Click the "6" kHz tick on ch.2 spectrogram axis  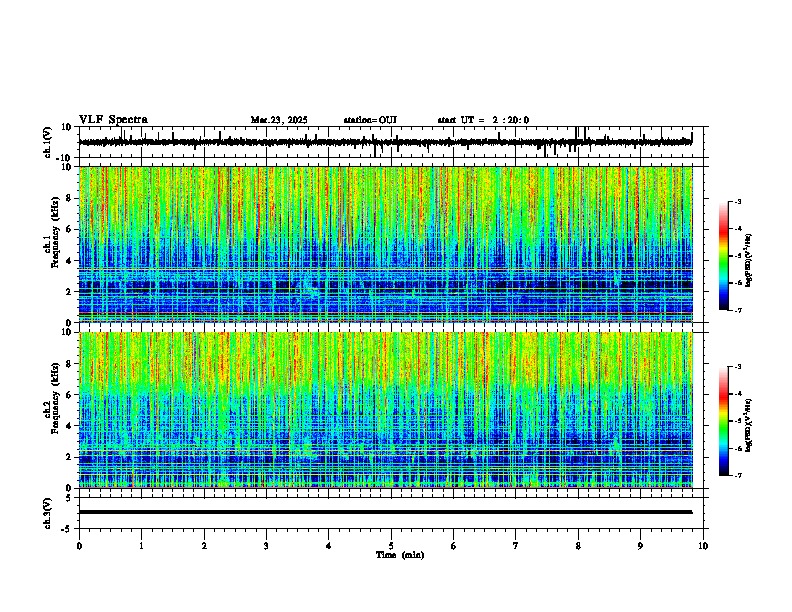click(x=69, y=395)
